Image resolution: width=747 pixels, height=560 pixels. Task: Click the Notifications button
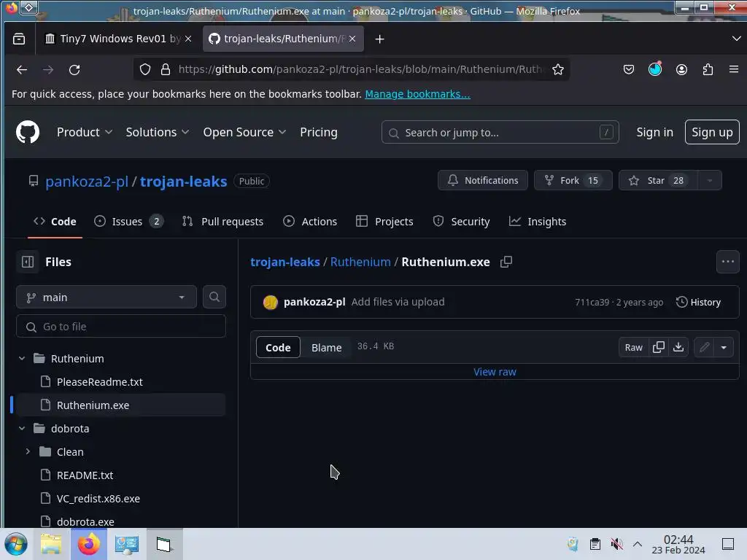[483, 181]
